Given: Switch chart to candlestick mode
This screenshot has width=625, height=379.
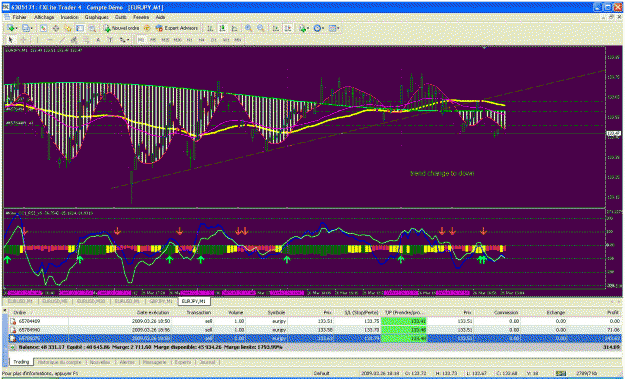Looking at the screenshot, I should (222, 28).
